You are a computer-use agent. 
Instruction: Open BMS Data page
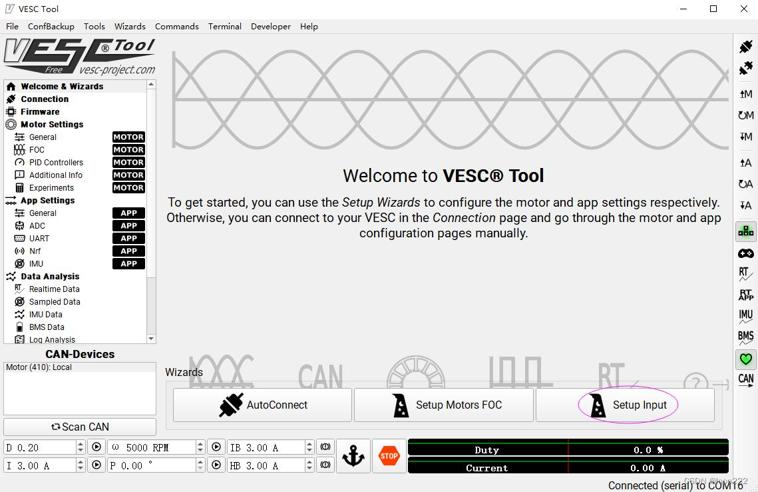click(75, 327)
